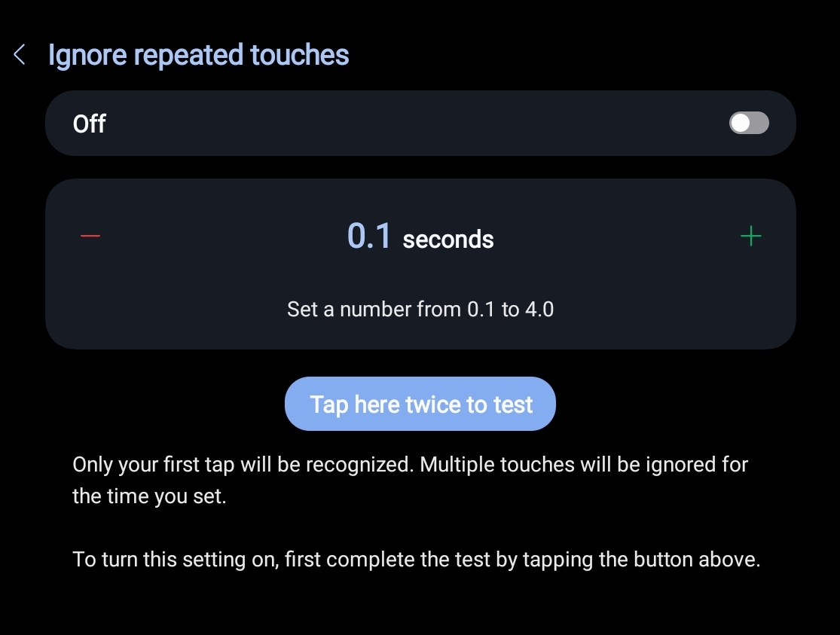
Task: Tap the seconds label beside 0.1
Action: pyautogui.click(x=447, y=240)
